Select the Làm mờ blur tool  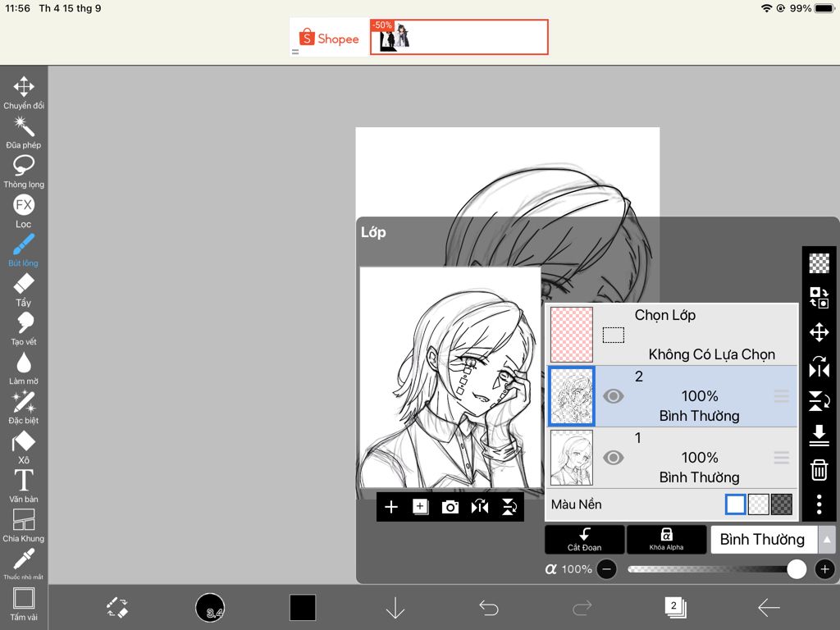pos(24,368)
